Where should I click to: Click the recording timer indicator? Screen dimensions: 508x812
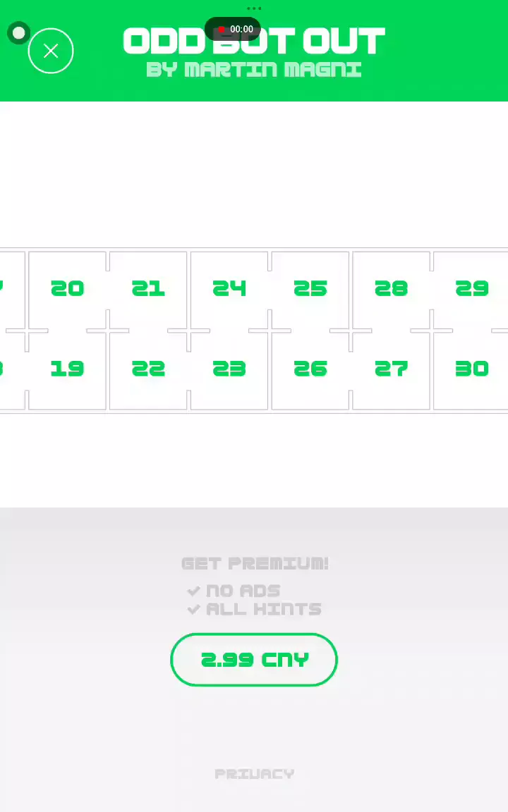coord(233,30)
